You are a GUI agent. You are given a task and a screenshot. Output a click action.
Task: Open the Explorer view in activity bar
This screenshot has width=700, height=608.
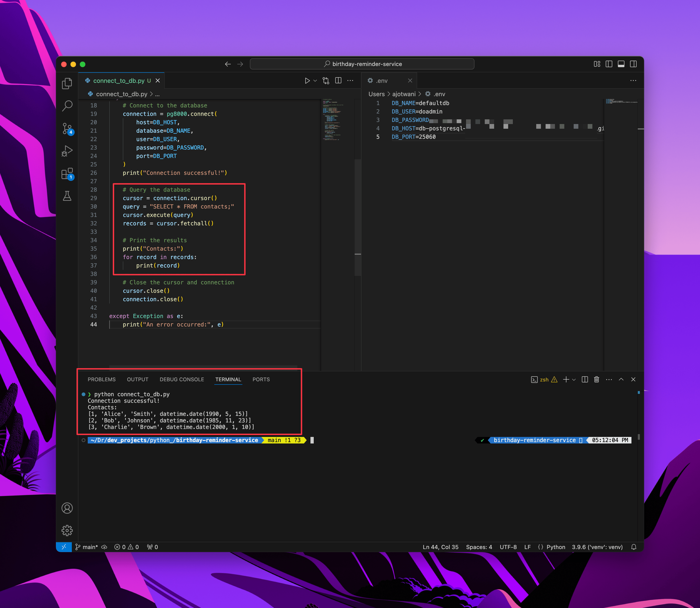click(67, 84)
